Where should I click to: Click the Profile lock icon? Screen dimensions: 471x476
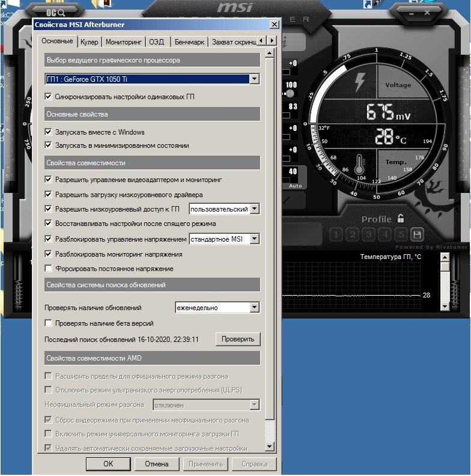(401, 218)
